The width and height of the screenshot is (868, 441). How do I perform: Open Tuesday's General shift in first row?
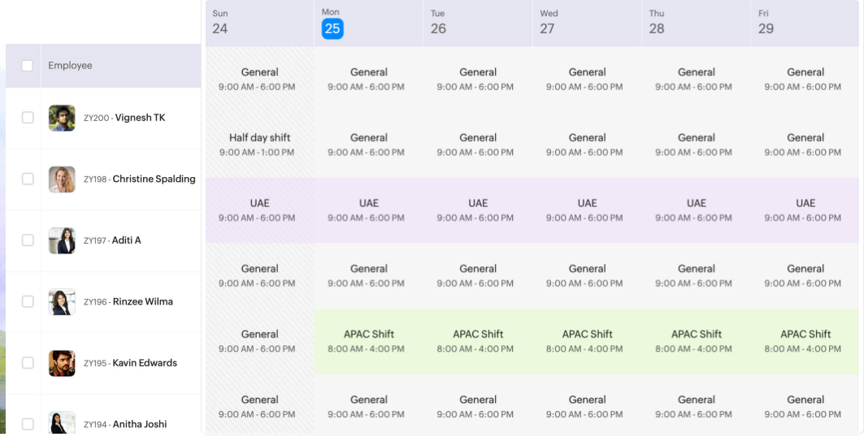click(478, 79)
